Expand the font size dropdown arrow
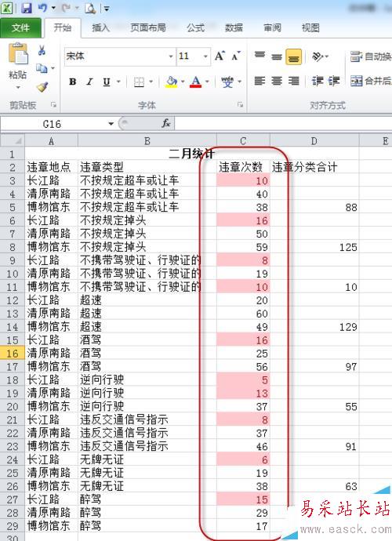The height and width of the screenshot is (541, 392). tap(205, 56)
